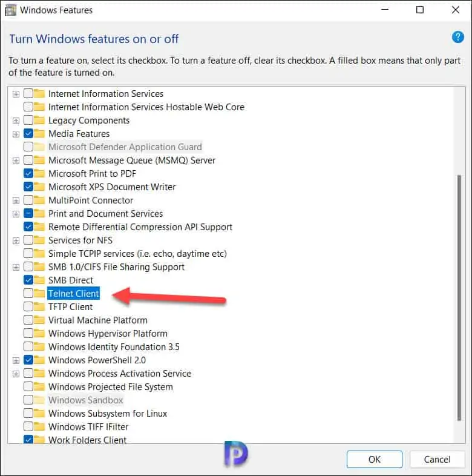Select the Windows Hypervisor Platform label
Image resolution: width=472 pixels, height=476 pixels.
(x=108, y=333)
